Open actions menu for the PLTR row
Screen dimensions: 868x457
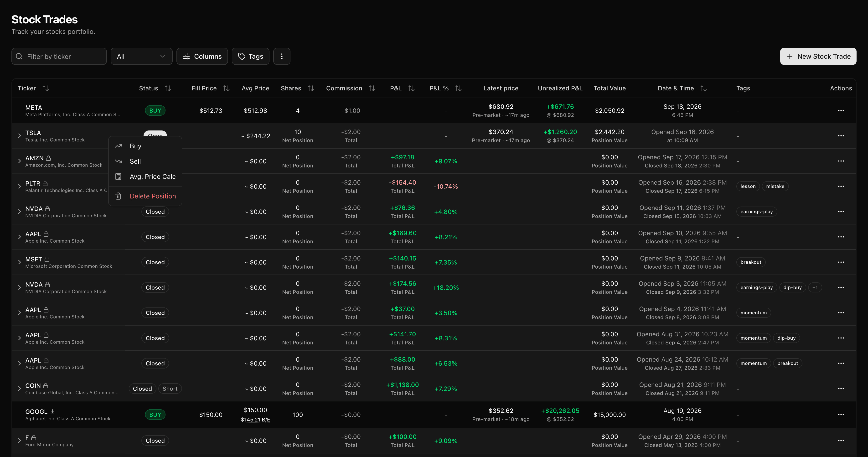(841, 186)
